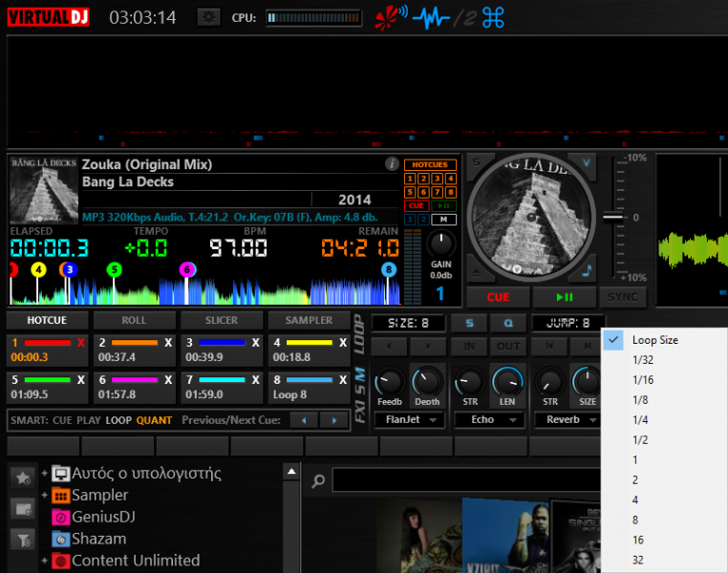
Task: Delete hotcue 1 with its X
Action: [x=81, y=343]
